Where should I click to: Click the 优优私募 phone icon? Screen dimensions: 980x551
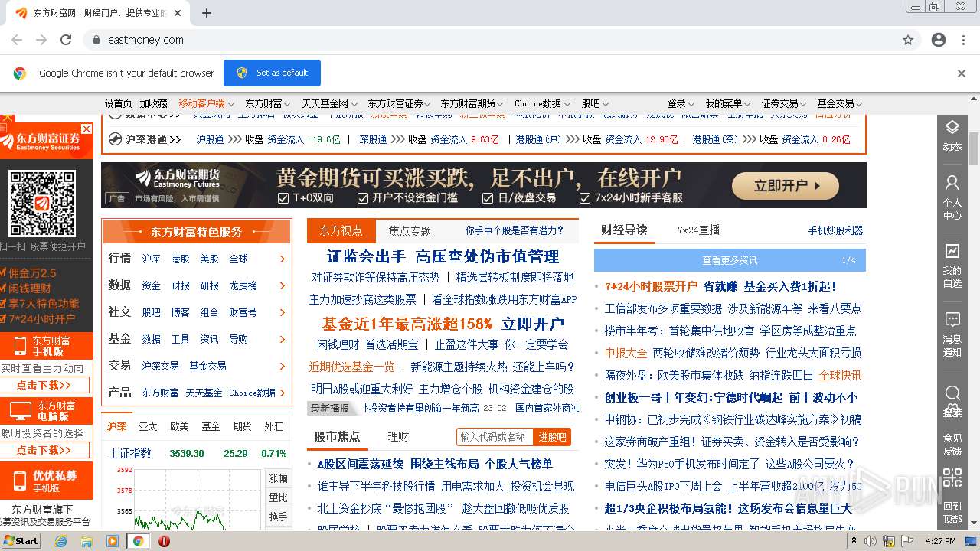pos(20,481)
